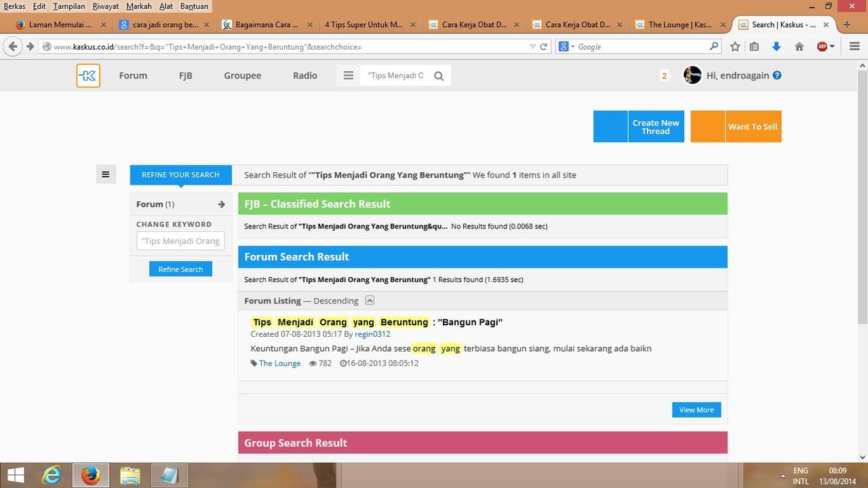Open the Google search engine dropdown
868x488 pixels.
pos(568,47)
